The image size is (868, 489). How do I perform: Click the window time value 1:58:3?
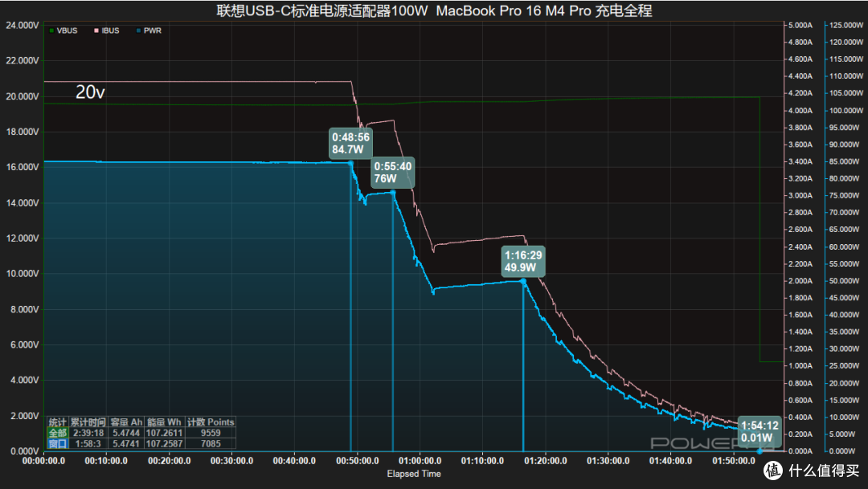(x=88, y=444)
